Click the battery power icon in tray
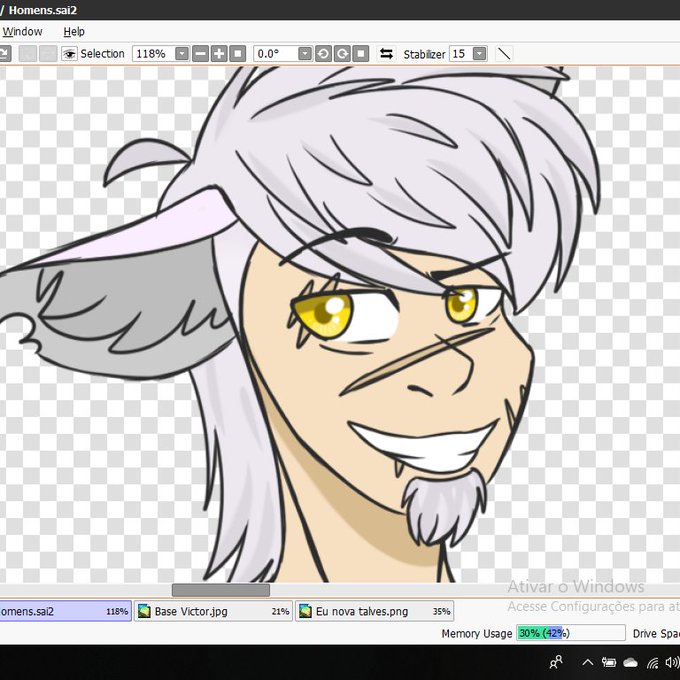The image size is (680, 680). tap(609, 662)
